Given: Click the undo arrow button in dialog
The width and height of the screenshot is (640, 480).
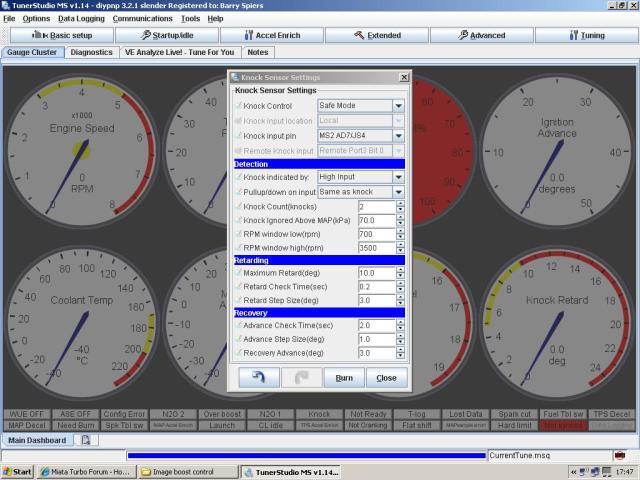Looking at the screenshot, I should [259, 378].
